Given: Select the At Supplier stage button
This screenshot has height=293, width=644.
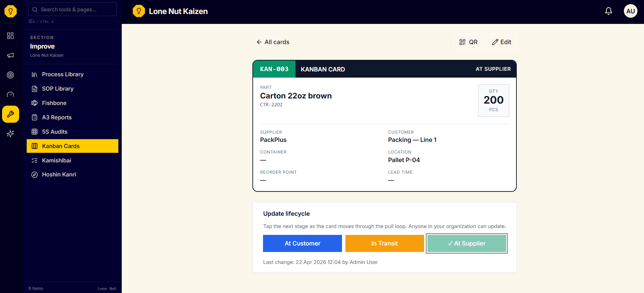Looking at the screenshot, I should [x=467, y=243].
